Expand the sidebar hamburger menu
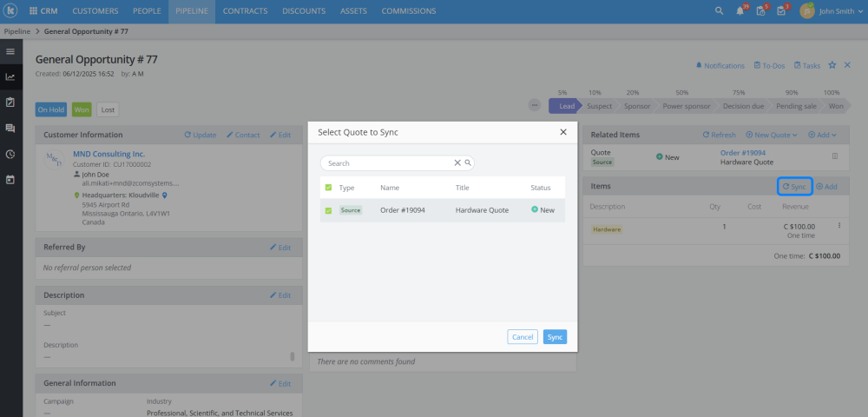The width and height of the screenshot is (868, 417). pos(10,51)
